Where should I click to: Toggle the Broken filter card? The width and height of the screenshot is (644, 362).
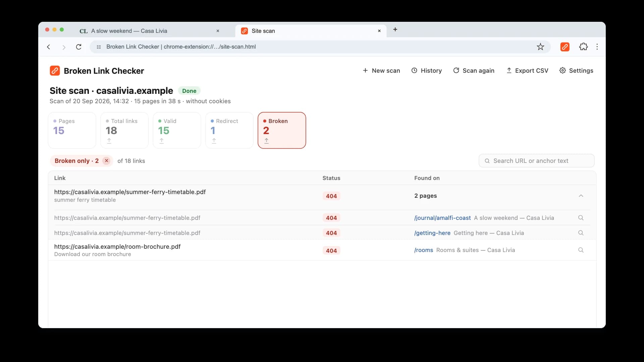282,130
